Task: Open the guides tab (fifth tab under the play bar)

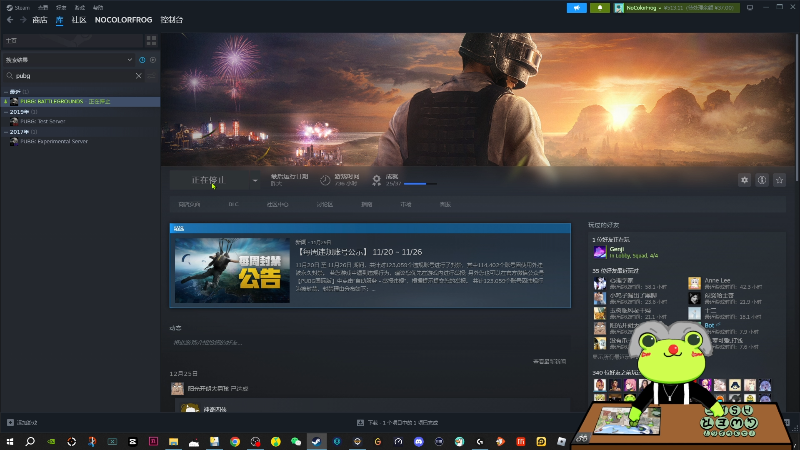Action: pyautogui.click(x=366, y=205)
